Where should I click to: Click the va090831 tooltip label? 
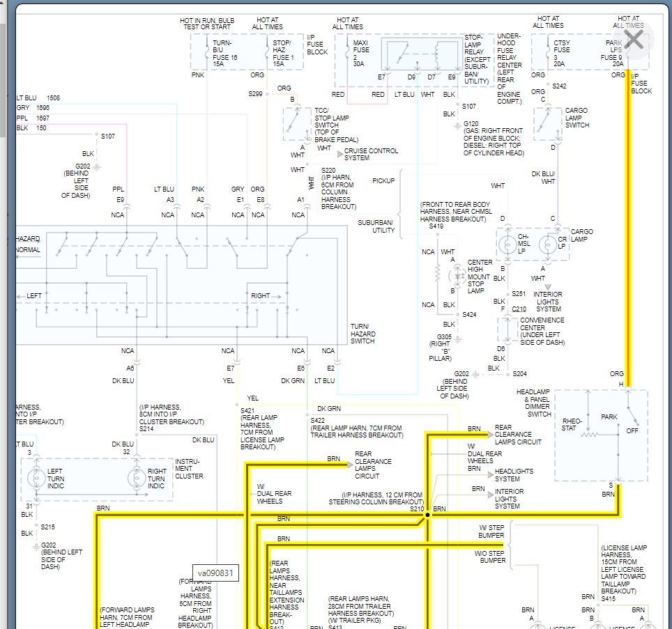[215, 573]
